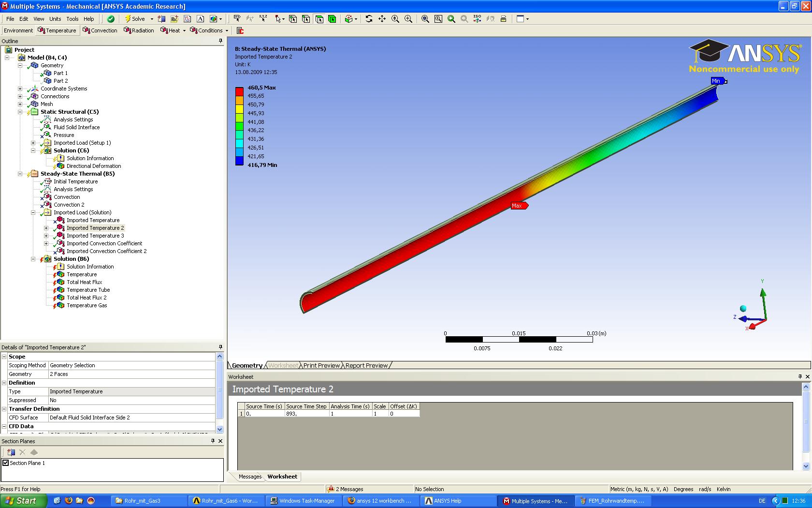Click the green checkmark toolbar icon
Image resolution: width=812 pixels, height=508 pixels.
[111, 19]
